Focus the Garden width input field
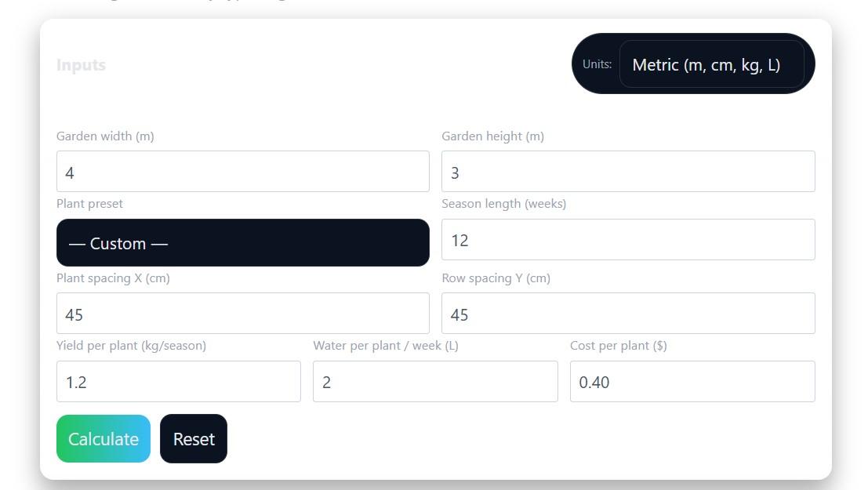868x490 pixels. [x=242, y=172]
